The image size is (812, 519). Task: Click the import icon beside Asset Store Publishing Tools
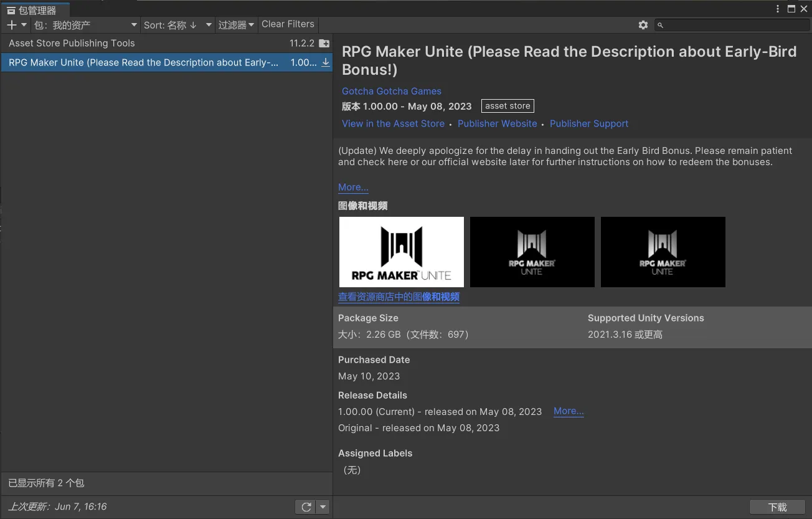click(324, 44)
